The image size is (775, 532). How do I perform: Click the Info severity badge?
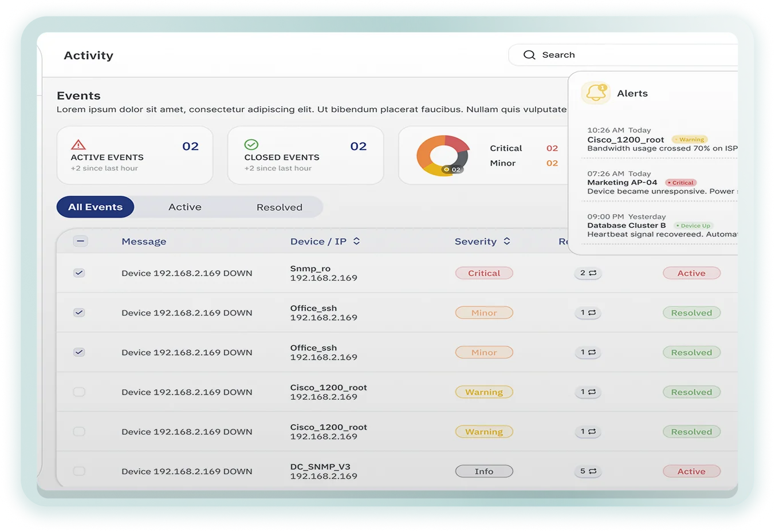[484, 471]
